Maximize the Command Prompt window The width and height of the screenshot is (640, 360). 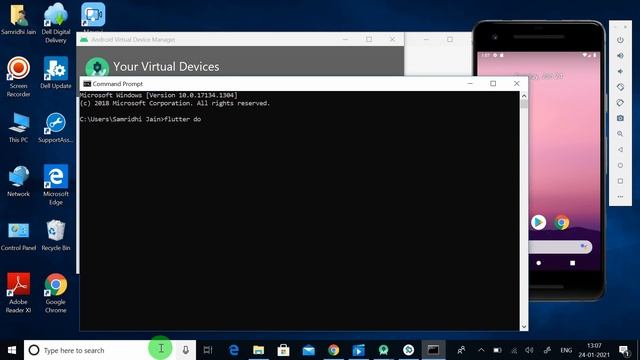[x=493, y=83]
